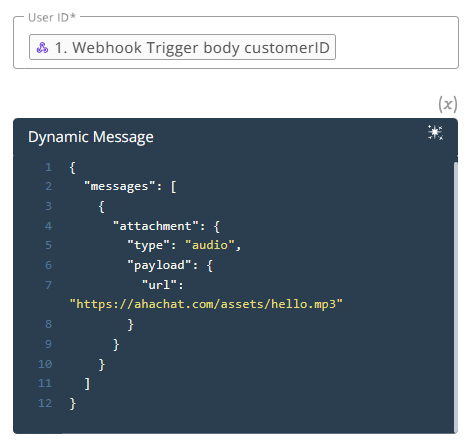The image size is (467, 445).
Task: Click the "url" key on line 7
Action: pyautogui.click(x=159, y=285)
